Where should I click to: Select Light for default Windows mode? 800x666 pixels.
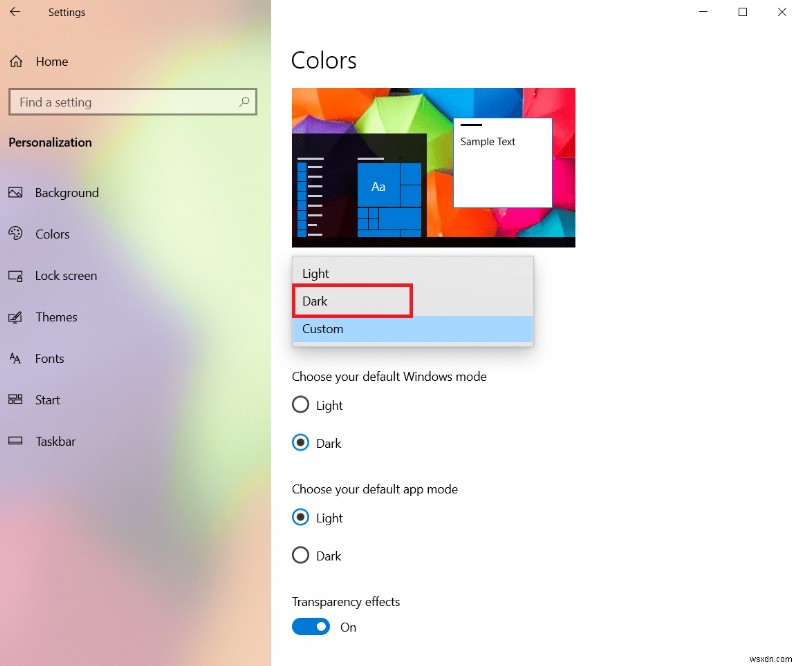click(x=301, y=405)
